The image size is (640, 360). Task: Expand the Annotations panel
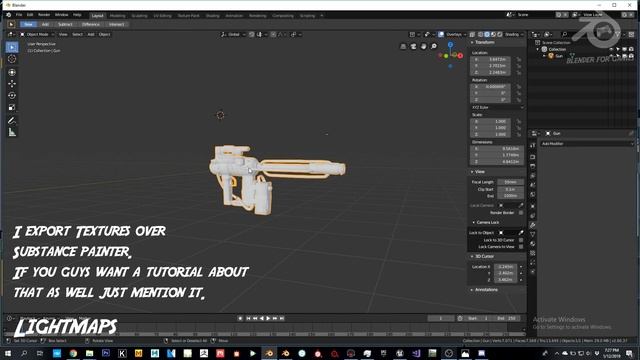(484, 290)
